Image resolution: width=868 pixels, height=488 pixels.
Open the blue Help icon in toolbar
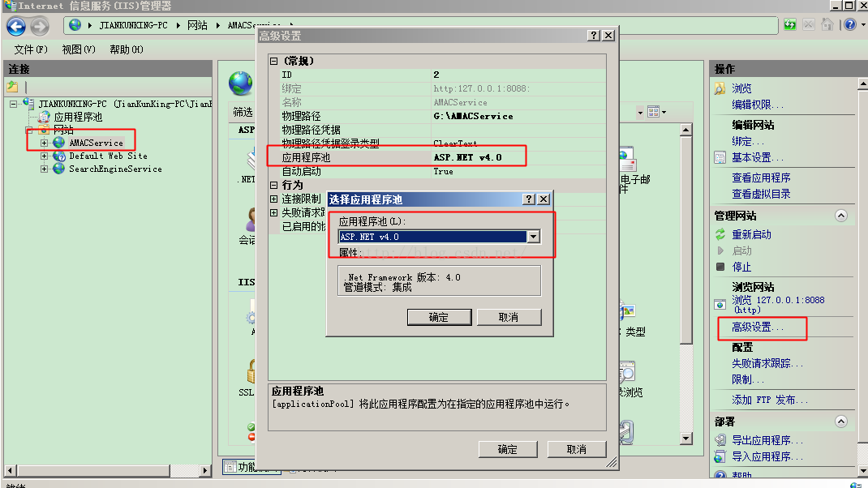850,25
